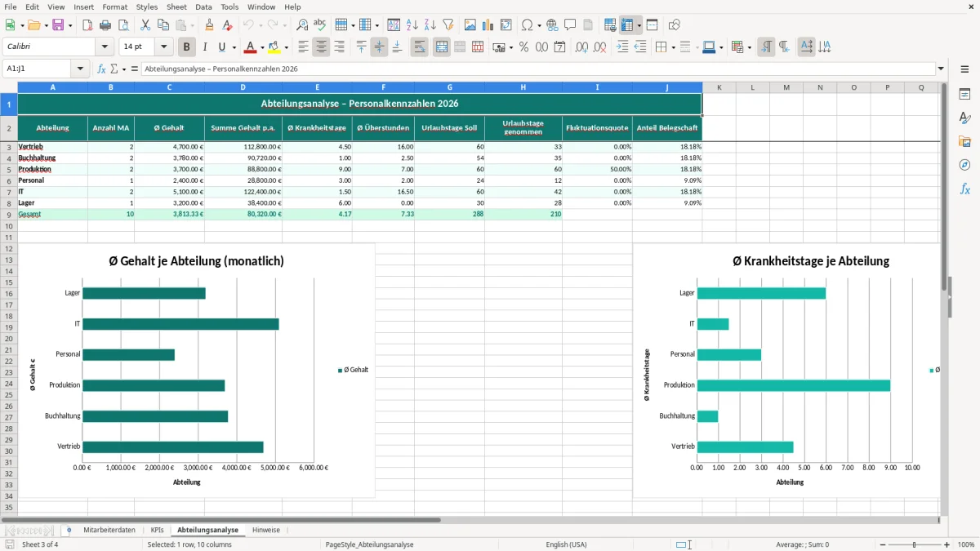Toggle Freeze Rows and Columns
The width and height of the screenshot is (980, 551).
(628, 25)
